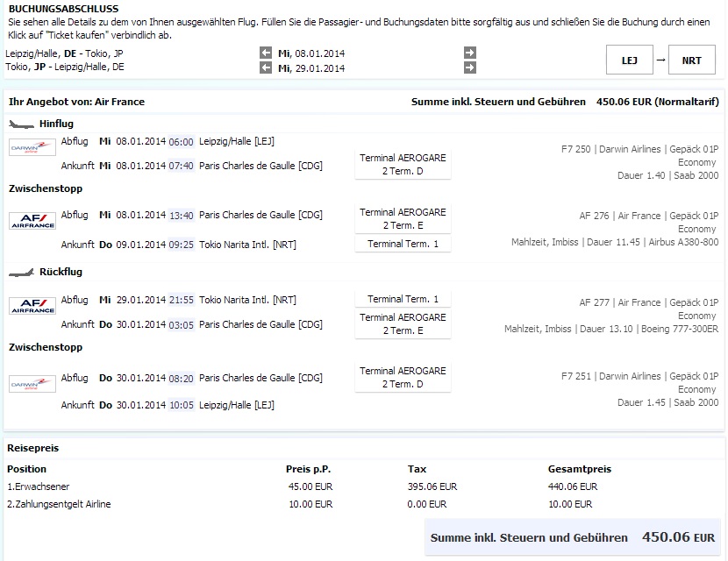Click the Zwischenstopp label under Rückflug
This screenshot has height=561, width=728.
46,347
